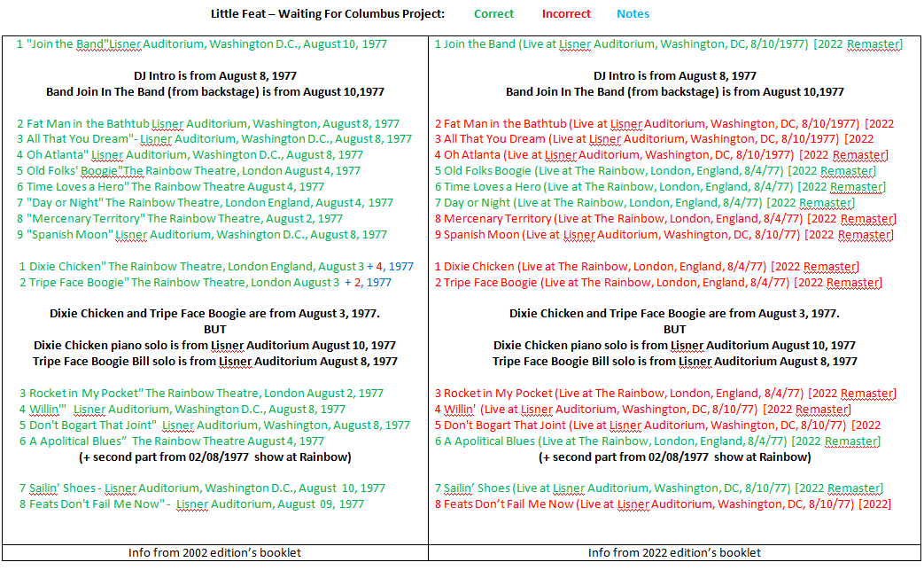Screen dimensions: 924x570
Task: Click right column 'DJ Intro is from August 8, 1977'
Action: (x=675, y=76)
